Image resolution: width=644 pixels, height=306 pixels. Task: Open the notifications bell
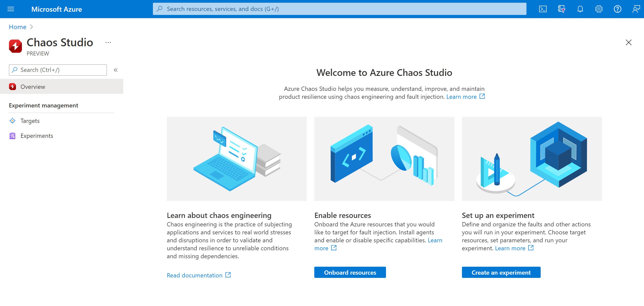pos(580,9)
